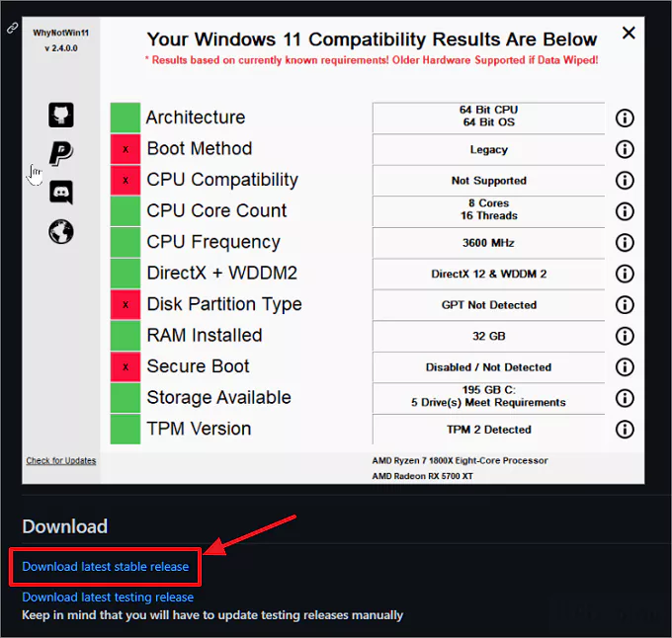Open the globe website icon

[61, 232]
